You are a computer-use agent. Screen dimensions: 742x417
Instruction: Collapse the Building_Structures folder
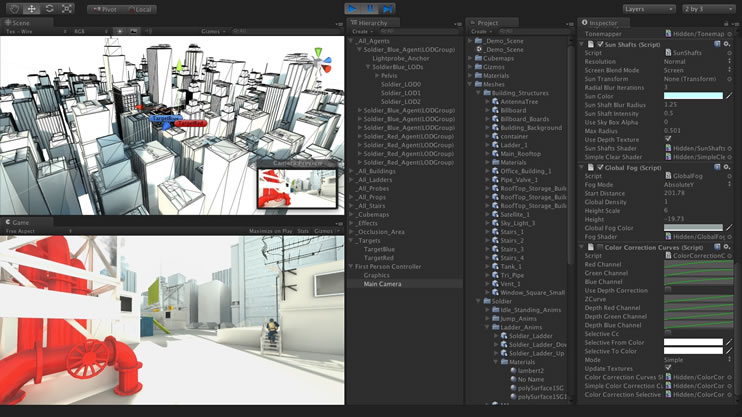[479, 93]
